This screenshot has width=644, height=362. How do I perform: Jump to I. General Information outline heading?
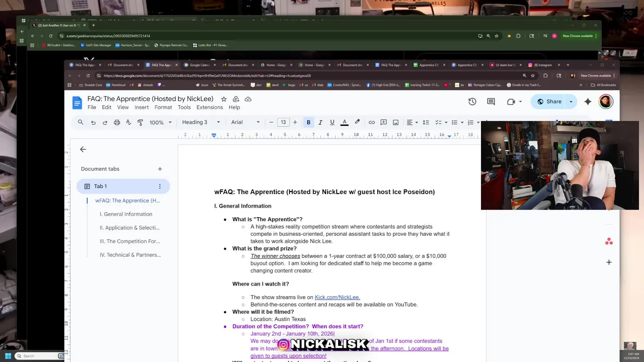[x=126, y=214]
